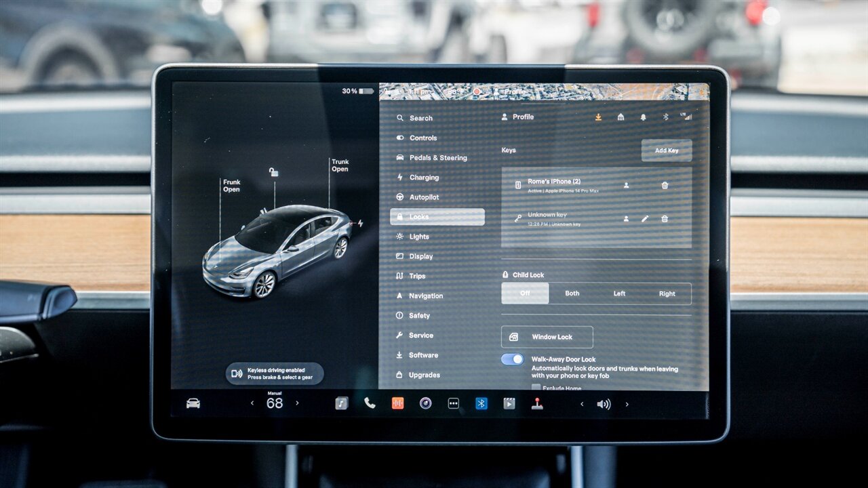Select the Unknown key entry
The image size is (868, 488).
click(597, 218)
